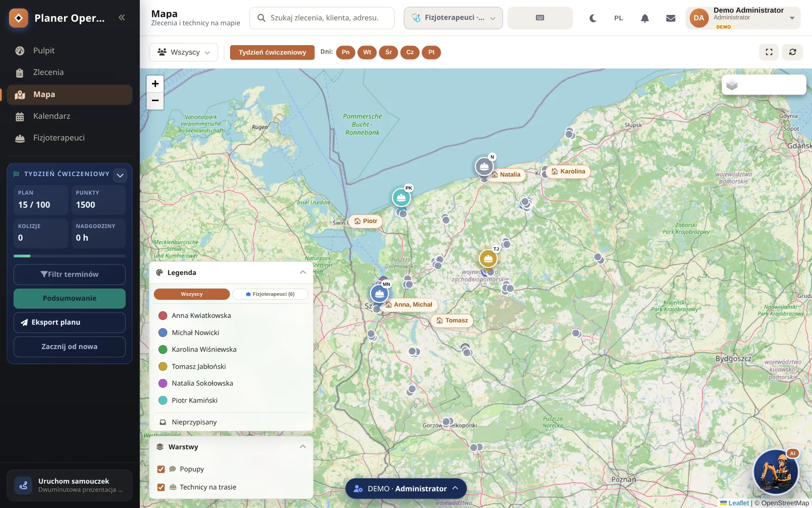
Task: Toggle Śr day filter
Action: pyautogui.click(x=388, y=52)
